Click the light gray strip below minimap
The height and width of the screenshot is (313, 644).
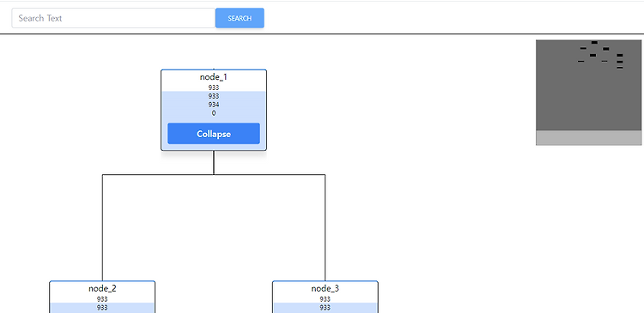(x=588, y=138)
